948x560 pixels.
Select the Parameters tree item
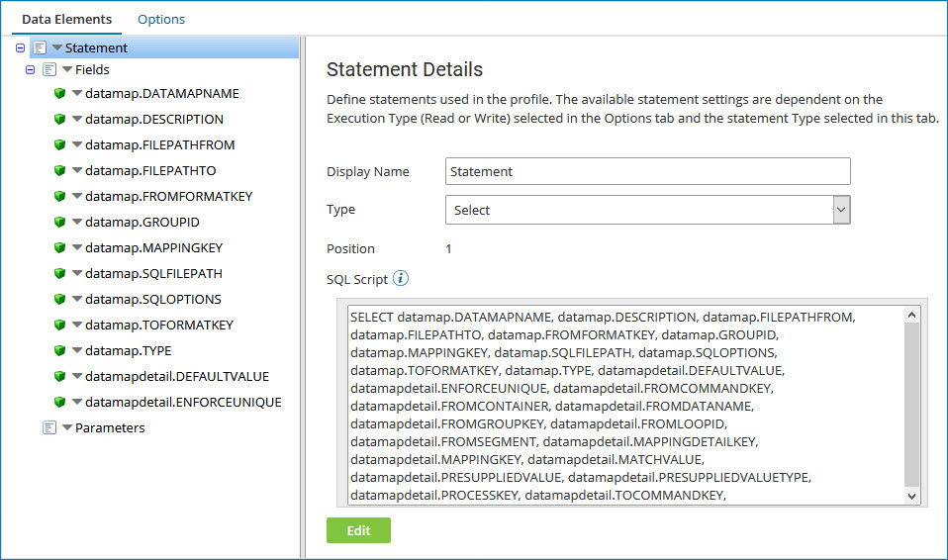110,427
